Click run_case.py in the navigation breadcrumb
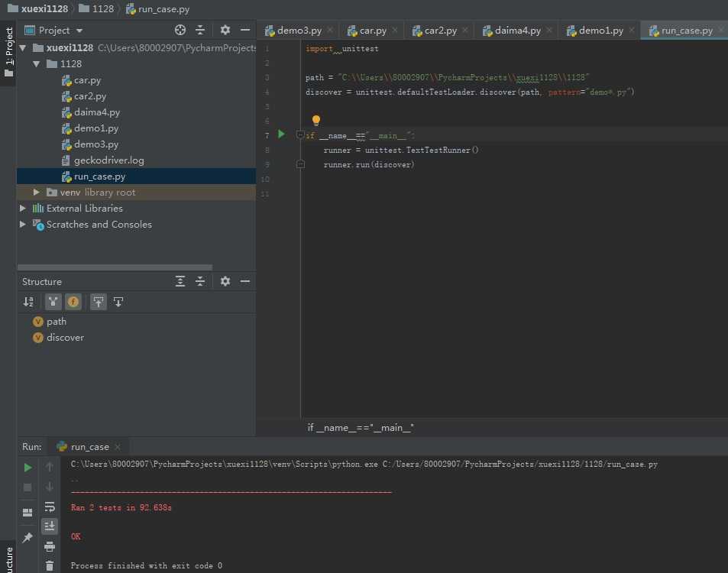The height and width of the screenshot is (573, 728). coord(158,9)
